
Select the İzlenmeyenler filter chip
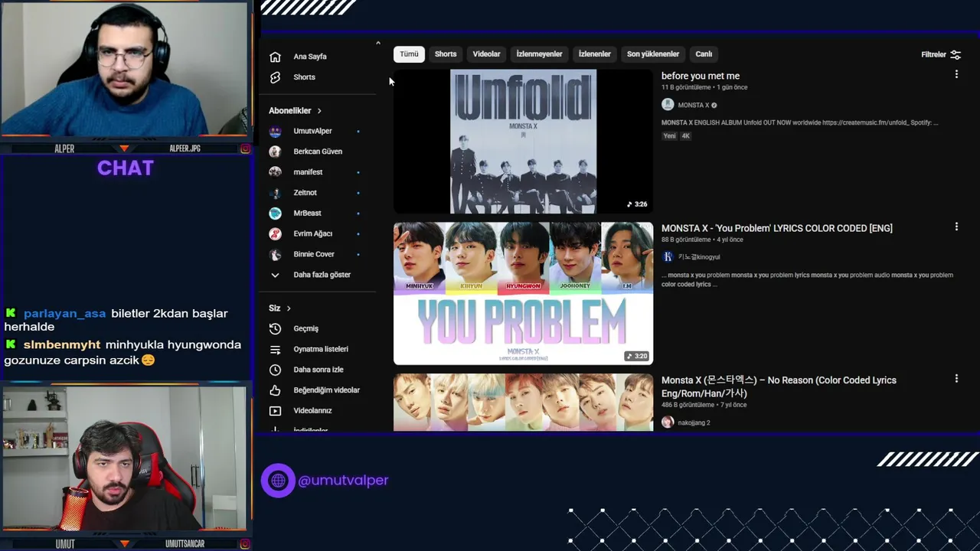click(539, 54)
